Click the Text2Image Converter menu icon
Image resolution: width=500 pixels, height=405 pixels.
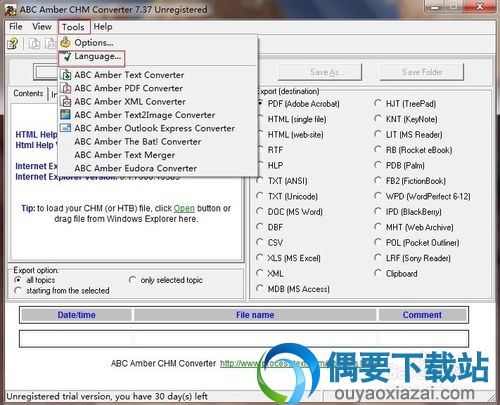(x=66, y=115)
